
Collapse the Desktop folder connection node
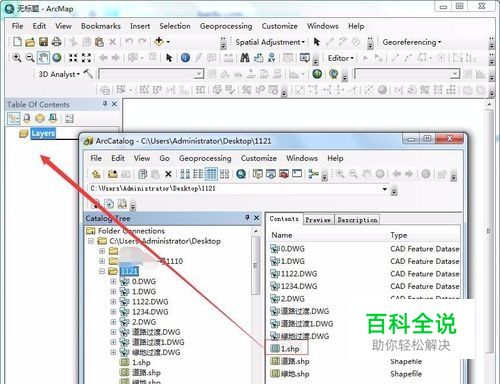pyautogui.click(x=91, y=241)
